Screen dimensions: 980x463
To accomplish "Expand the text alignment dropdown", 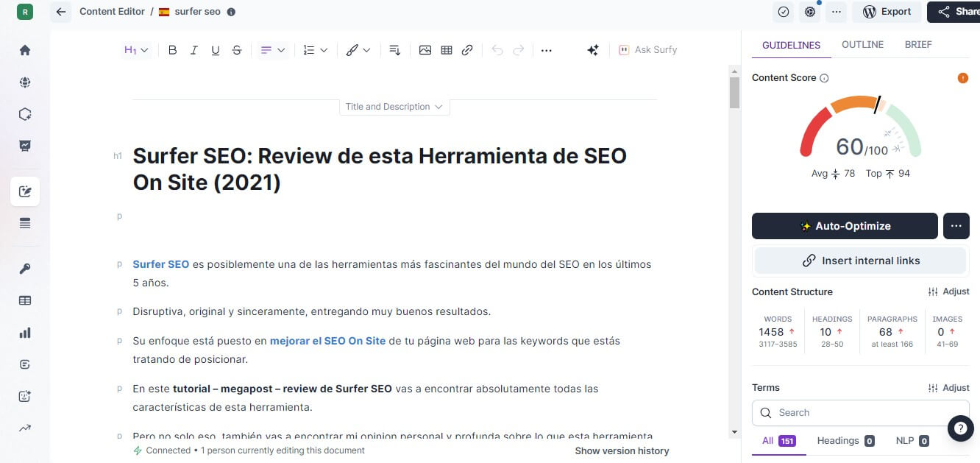I will [273, 50].
